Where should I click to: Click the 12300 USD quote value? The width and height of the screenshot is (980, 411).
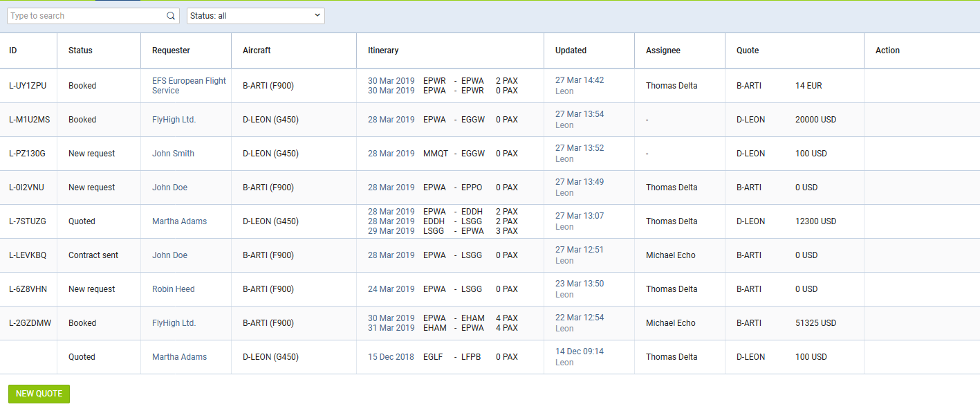point(816,221)
